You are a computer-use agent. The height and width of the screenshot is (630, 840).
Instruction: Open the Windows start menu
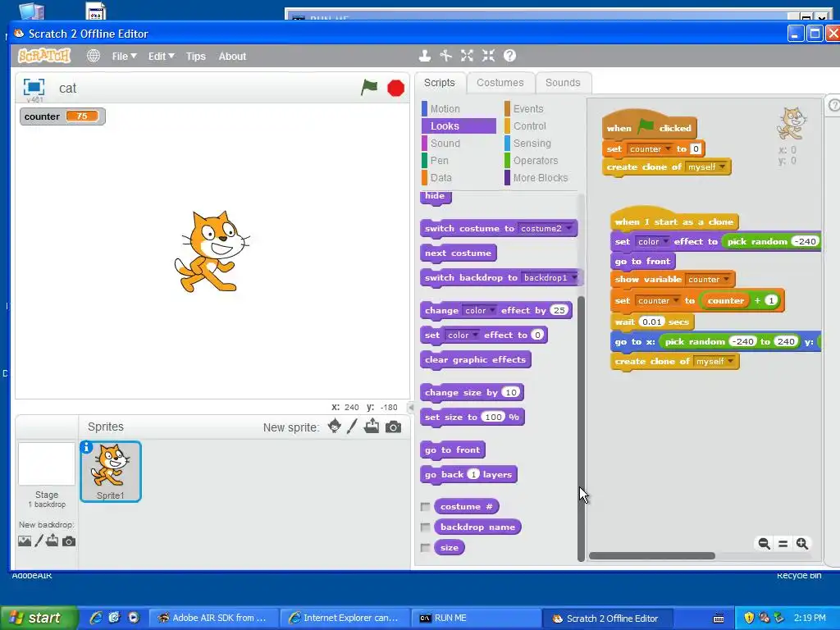39,618
